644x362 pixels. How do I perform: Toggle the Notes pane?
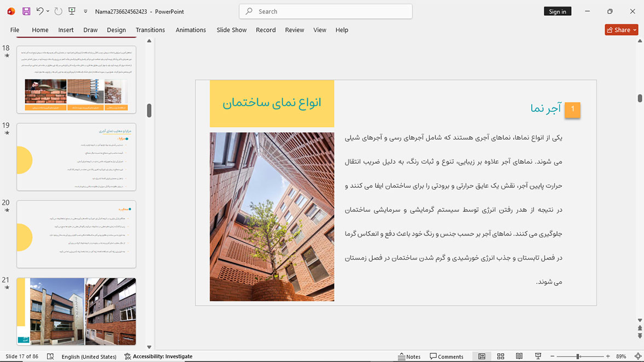coord(409,356)
